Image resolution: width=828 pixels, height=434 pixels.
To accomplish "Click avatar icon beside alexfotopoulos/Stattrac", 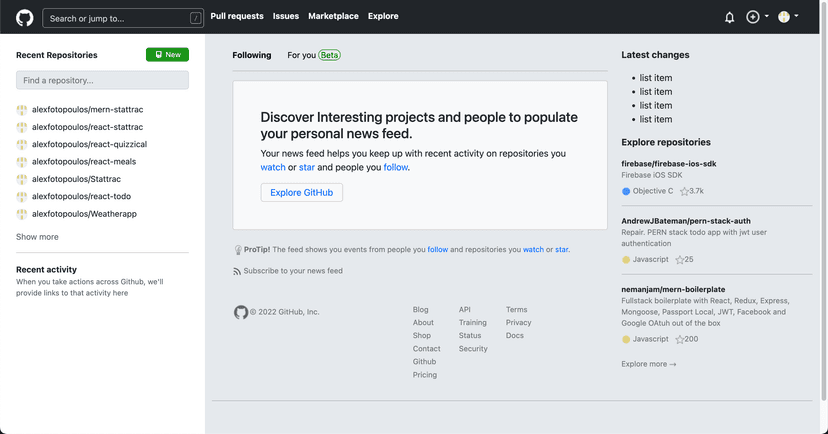I will point(22,180).
